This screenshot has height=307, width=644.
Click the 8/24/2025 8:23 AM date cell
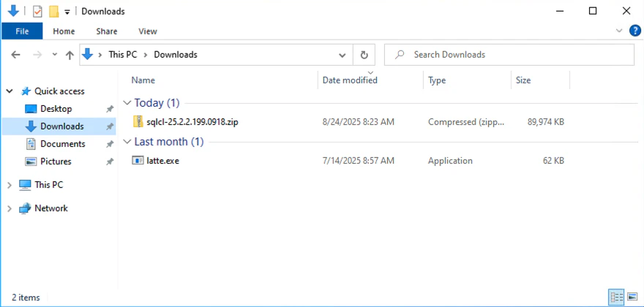(x=358, y=122)
